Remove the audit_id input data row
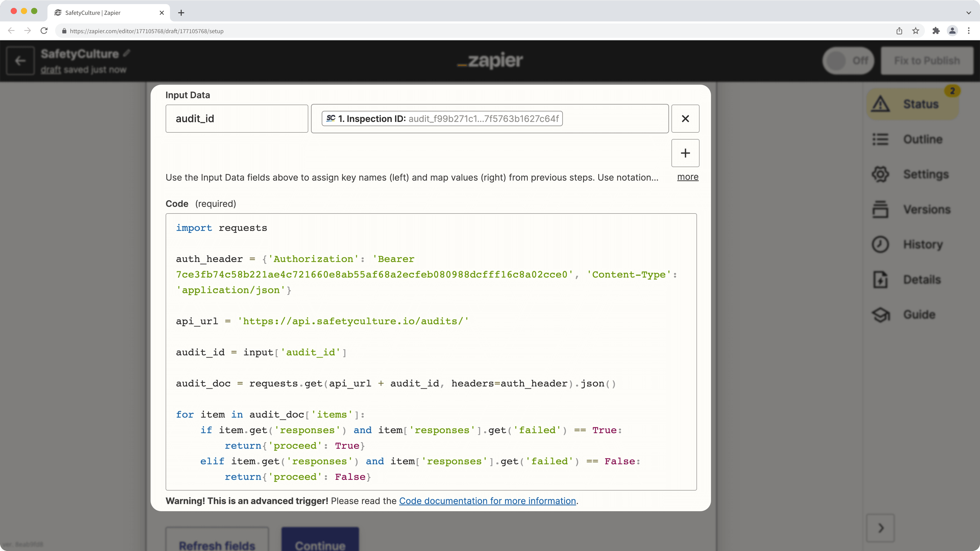 [x=685, y=119]
